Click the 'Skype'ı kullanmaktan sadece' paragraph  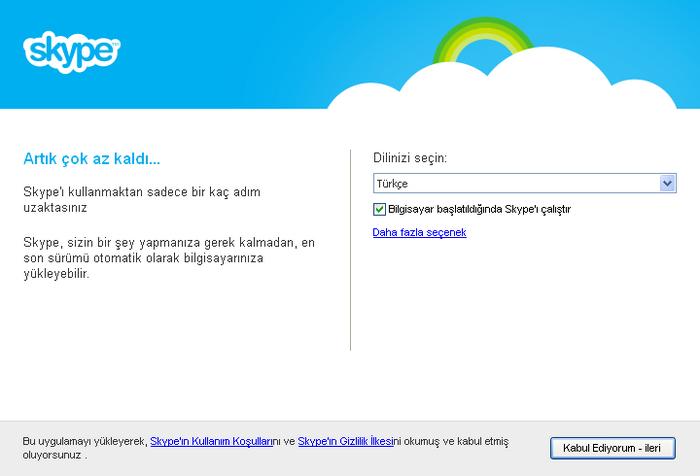(145, 199)
